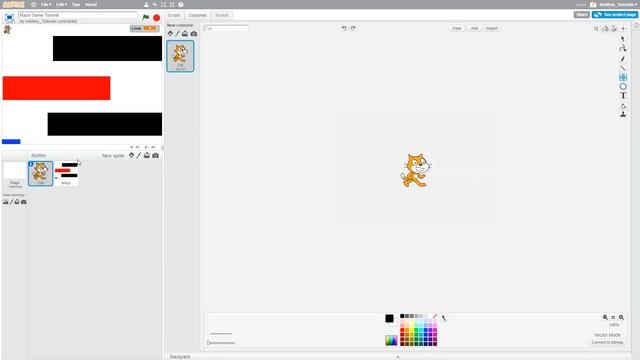The height and width of the screenshot is (360, 640).
Task: Select the Text tool
Action: pos(623,96)
